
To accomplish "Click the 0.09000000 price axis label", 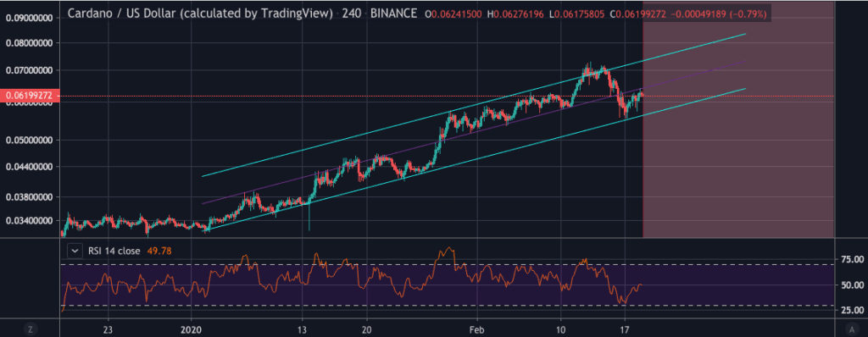I will click(29, 18).
